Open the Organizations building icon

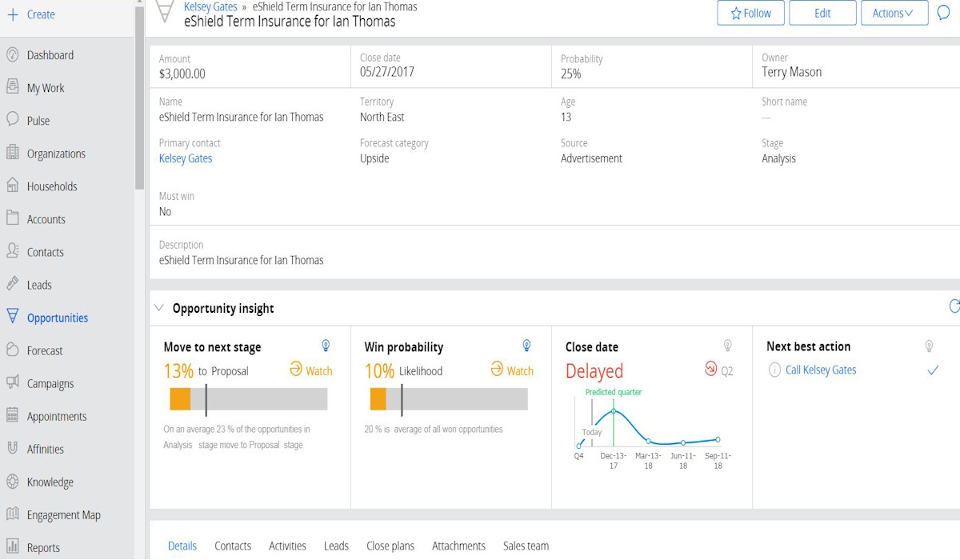click(x=12, y=153)
